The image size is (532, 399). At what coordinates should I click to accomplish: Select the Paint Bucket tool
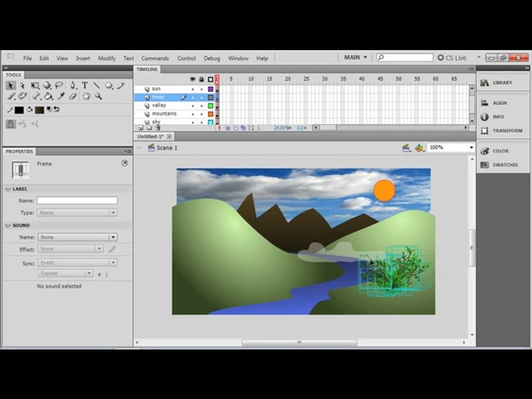[49, 96]
